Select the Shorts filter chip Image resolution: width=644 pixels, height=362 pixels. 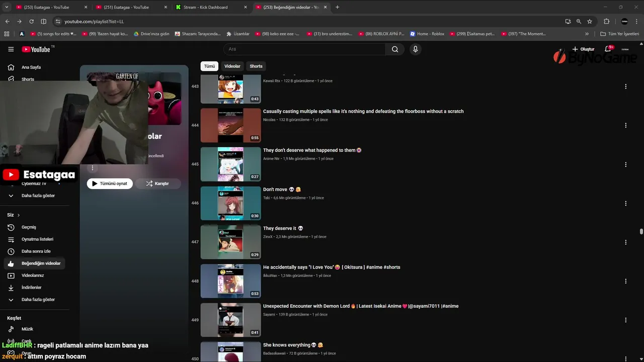256,66
